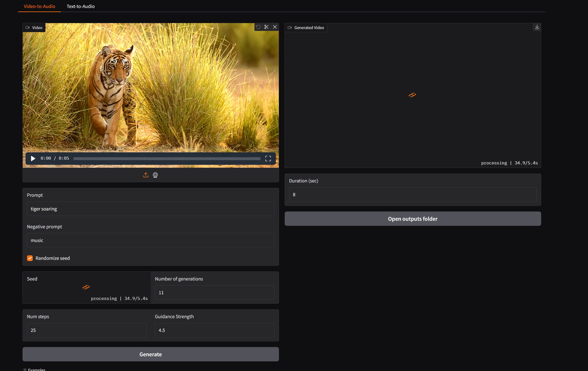
Task: Click the undo/reset icon above the video
Action: click(258, 27)
